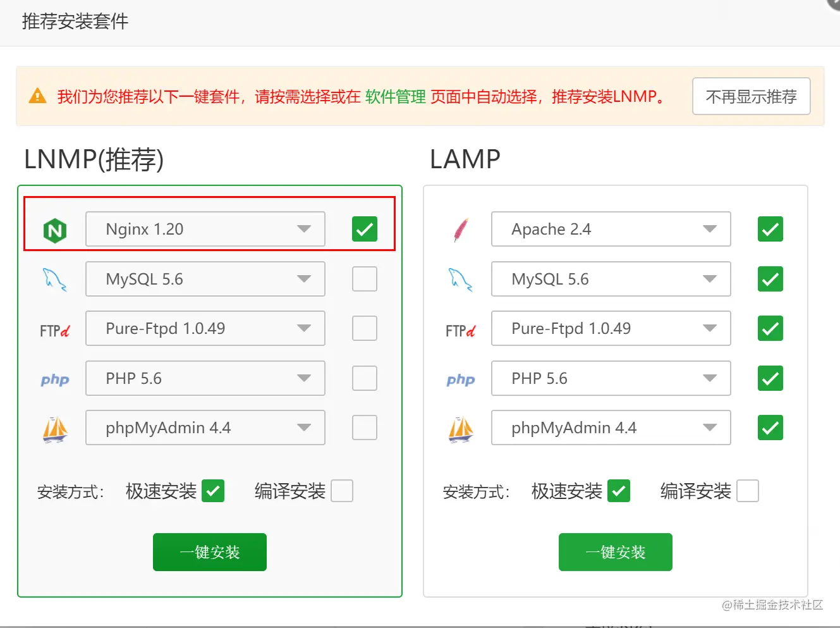This screenshot has width=840, height=628.
Task: Click 一键安装 button under LAMP
Action: tap(616, 552)
